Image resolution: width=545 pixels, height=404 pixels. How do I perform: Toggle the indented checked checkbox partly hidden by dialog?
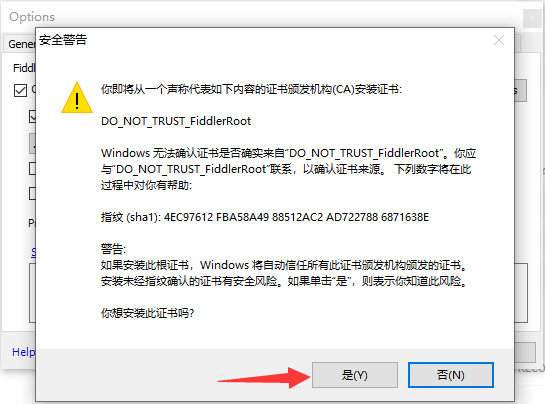click(32, 116)
